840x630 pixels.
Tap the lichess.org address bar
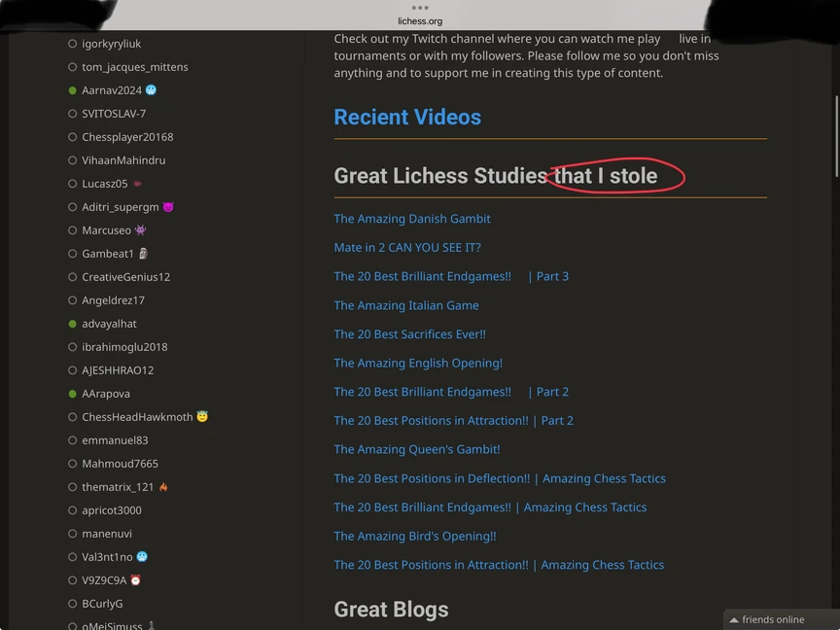(420, 20)
